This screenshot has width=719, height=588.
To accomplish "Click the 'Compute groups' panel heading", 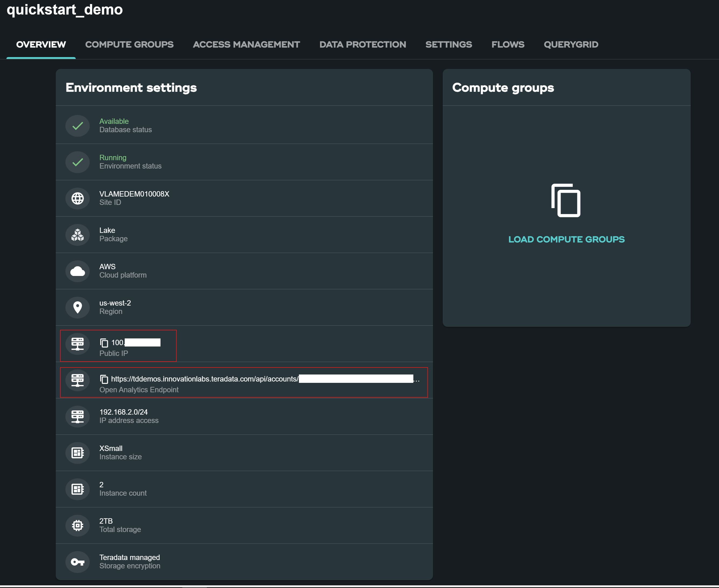I will point(503,87).
